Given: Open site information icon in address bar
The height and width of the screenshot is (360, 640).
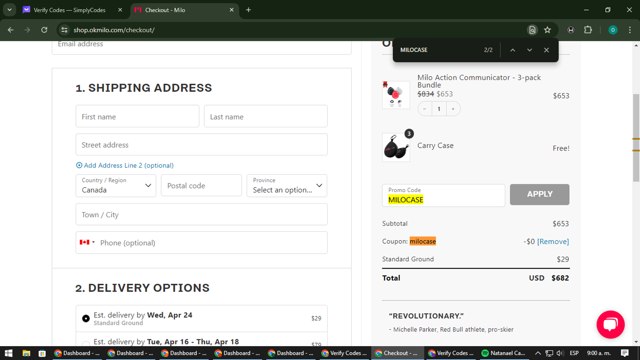Looking at the screenshot, I should 64,30.
